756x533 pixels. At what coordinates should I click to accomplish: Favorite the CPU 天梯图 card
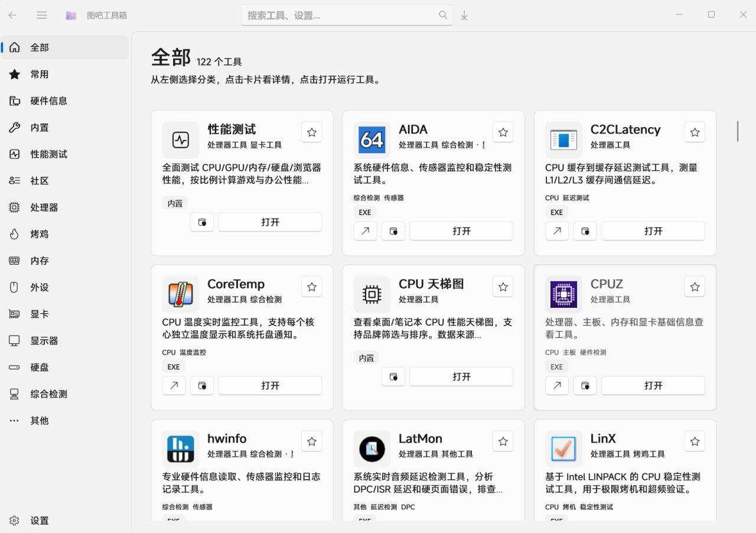coord(503,287)
